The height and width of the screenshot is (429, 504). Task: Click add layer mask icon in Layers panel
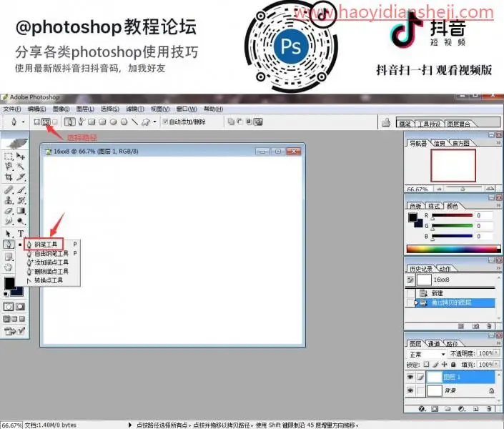(x=435, y=409)
